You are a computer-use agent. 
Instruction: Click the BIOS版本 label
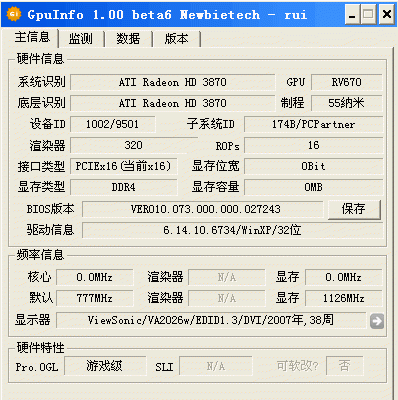coord(50,209)
